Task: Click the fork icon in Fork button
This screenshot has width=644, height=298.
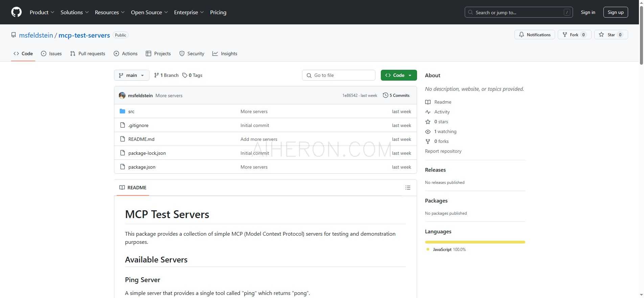Action: coord(565,35)
